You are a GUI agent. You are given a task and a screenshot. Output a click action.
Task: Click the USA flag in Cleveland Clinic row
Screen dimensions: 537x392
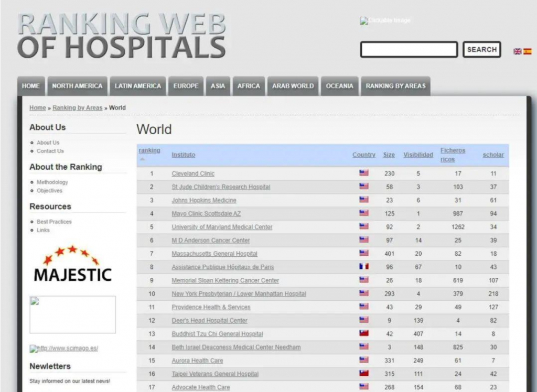(x=364, y=173)
